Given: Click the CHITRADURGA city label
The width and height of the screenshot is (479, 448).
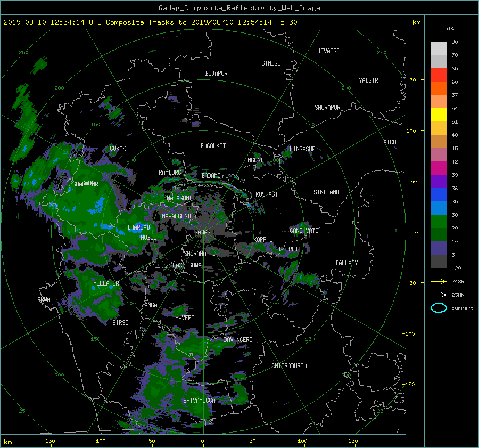Looking at the screenshot, I should [289, 366].
